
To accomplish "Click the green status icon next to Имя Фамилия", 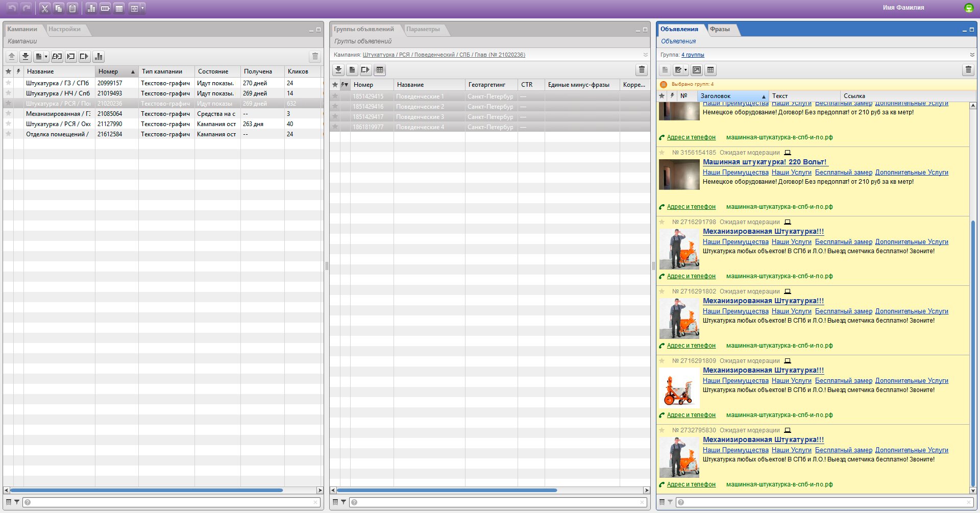I will 968,8.
